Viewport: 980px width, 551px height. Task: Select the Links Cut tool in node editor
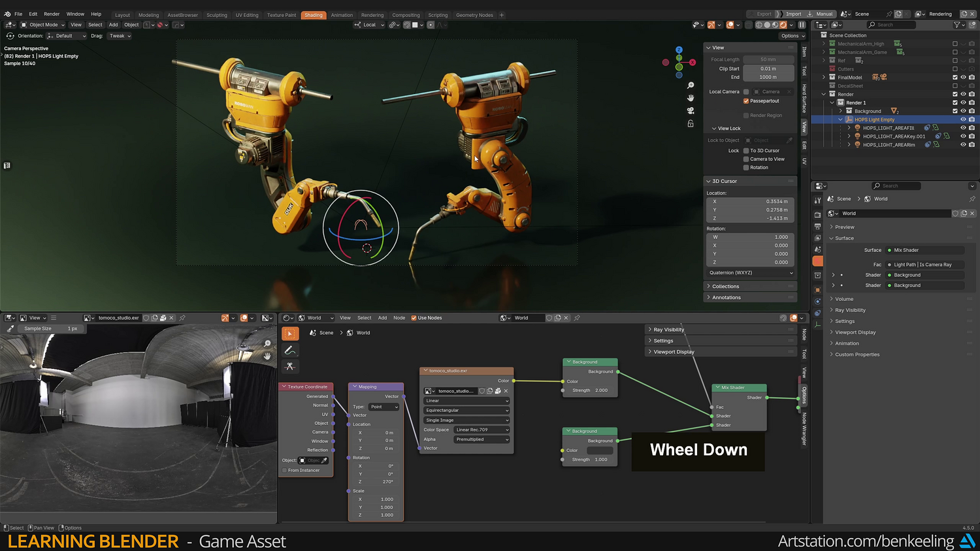point(290,366)
